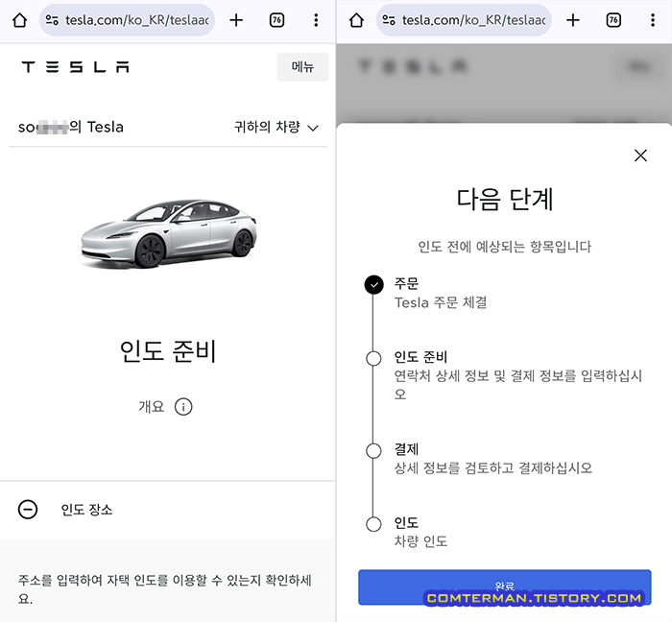
Task: Expand the 귀하의 차량 dropdown
Action: click(276, 128)
